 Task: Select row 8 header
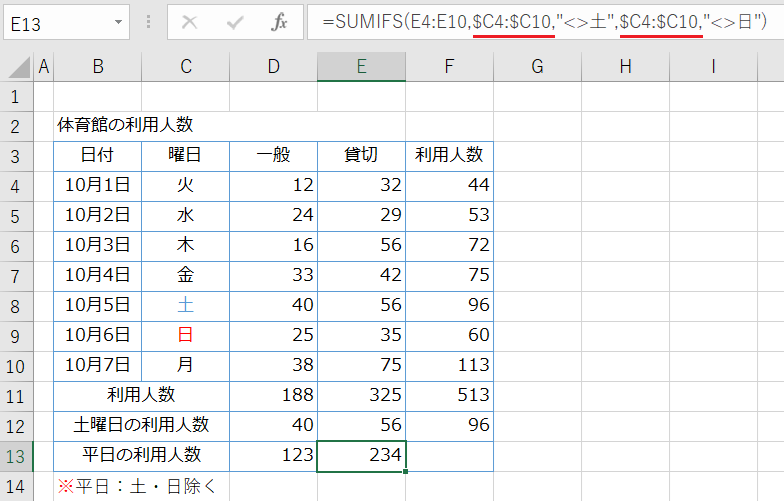coord(16,306)
